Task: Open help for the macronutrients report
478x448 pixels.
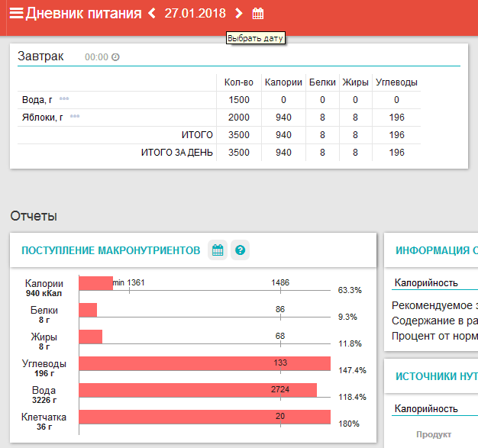Action: pos(241,250)
